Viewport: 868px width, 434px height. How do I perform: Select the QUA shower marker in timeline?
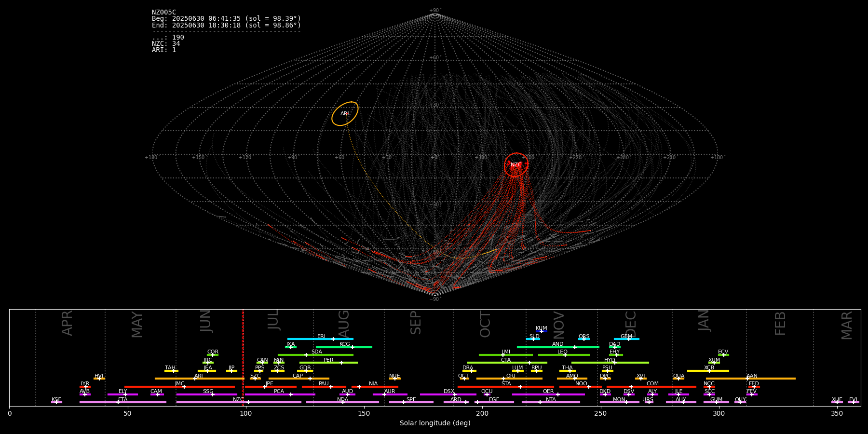coord(678,379)
